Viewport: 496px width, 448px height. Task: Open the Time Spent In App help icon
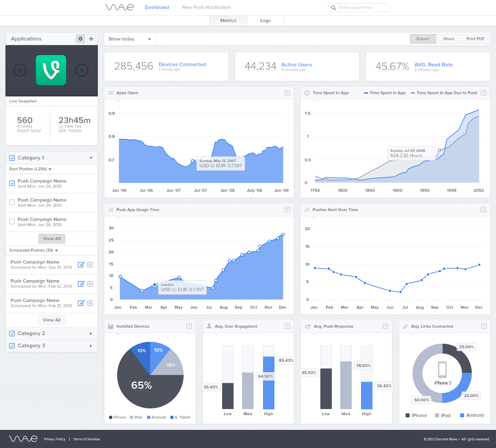tap(483, 92)
